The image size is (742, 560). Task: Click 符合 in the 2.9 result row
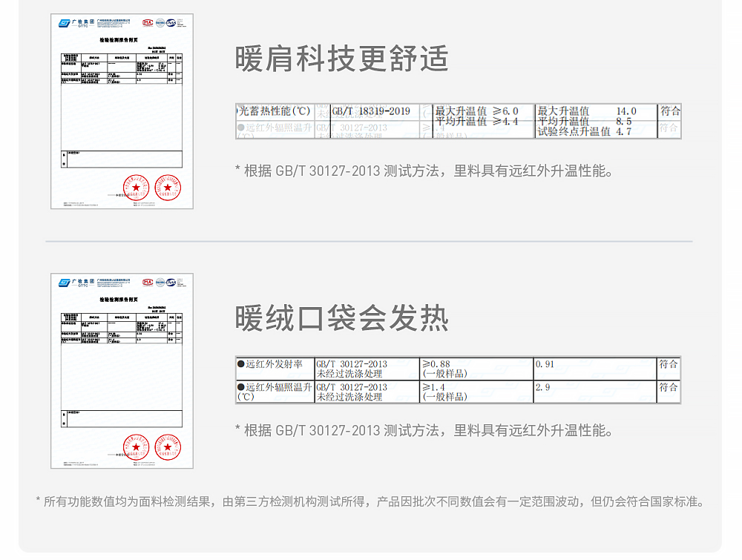click(x=669, y=387)
